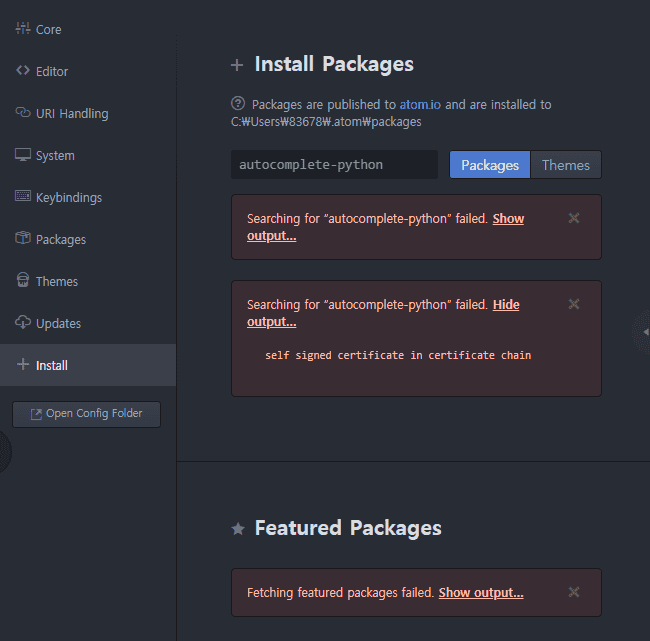The height and width of the screenshot is (641, 650).
Task: Click the URI Handling link icon
Action: pos(23,113)
